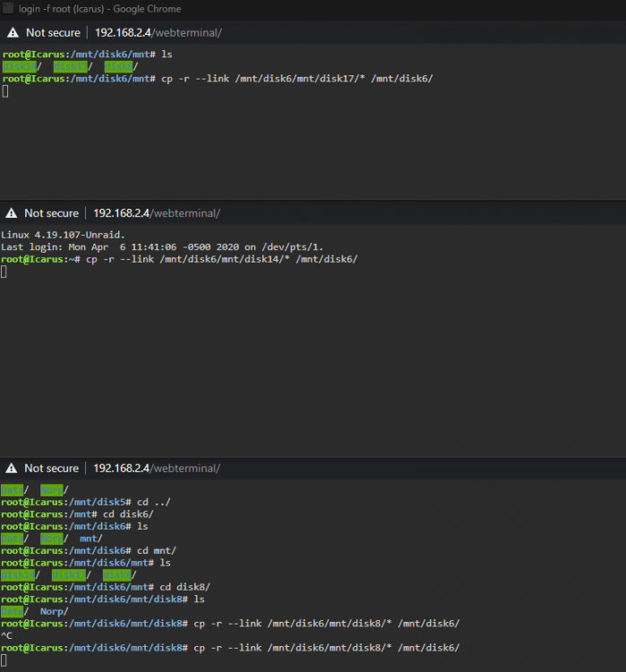Click 'disk14/' in the bottom terminal listing

[21, 574]
